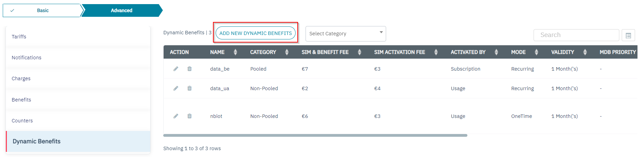
Task: Click the horizontal table scrollbar
Action: coord(315,135)
